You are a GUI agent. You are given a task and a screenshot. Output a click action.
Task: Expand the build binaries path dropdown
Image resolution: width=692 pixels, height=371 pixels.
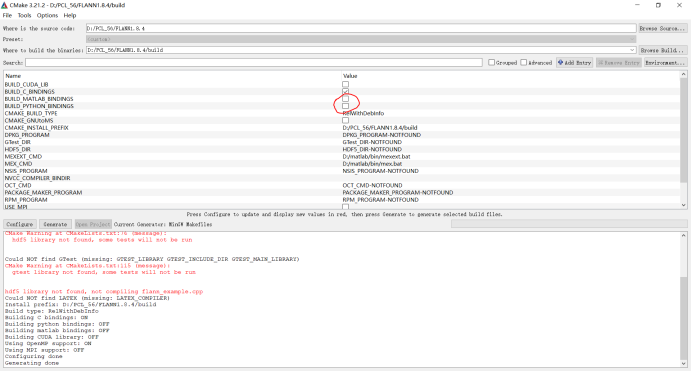tap(632, 50)
